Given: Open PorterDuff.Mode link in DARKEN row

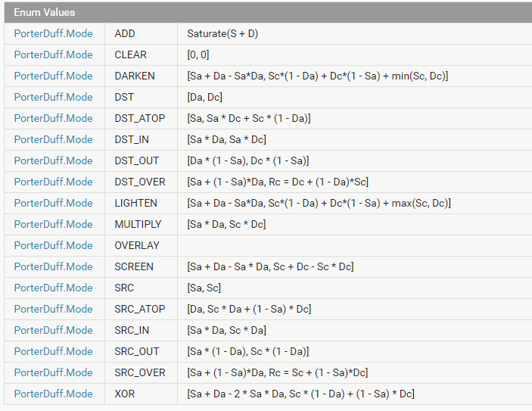Looking at the screenshot, I should click(x=53, y=76).
